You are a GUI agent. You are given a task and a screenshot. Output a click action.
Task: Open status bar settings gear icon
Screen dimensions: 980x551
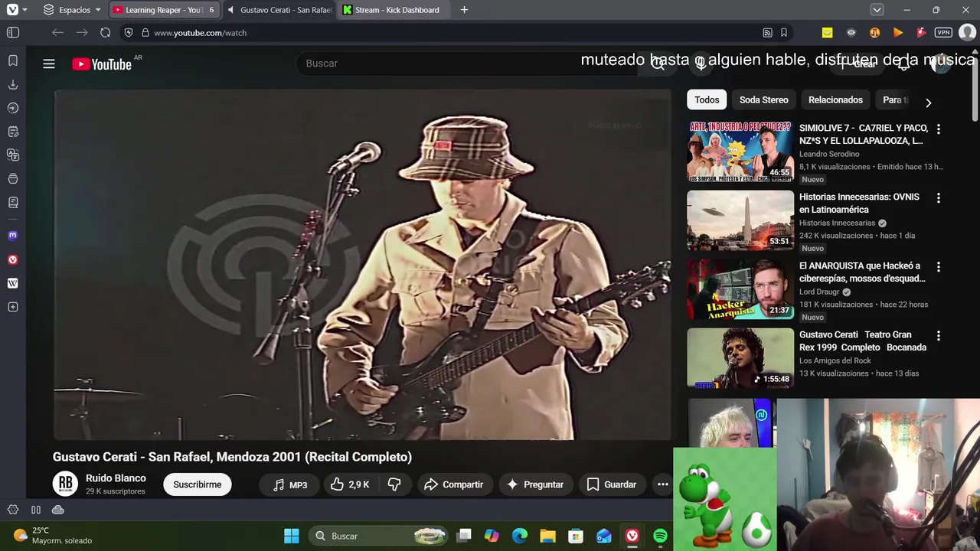point(13,510)
